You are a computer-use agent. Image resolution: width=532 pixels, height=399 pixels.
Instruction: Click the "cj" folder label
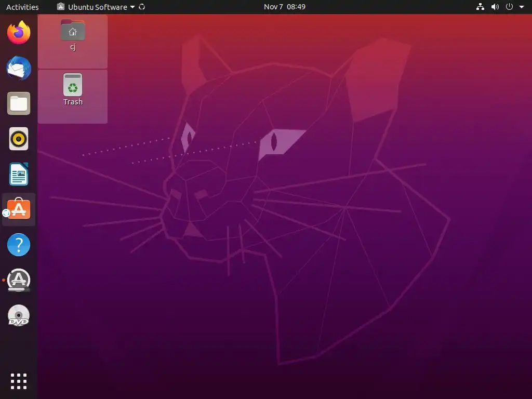[x=73, y=47]
